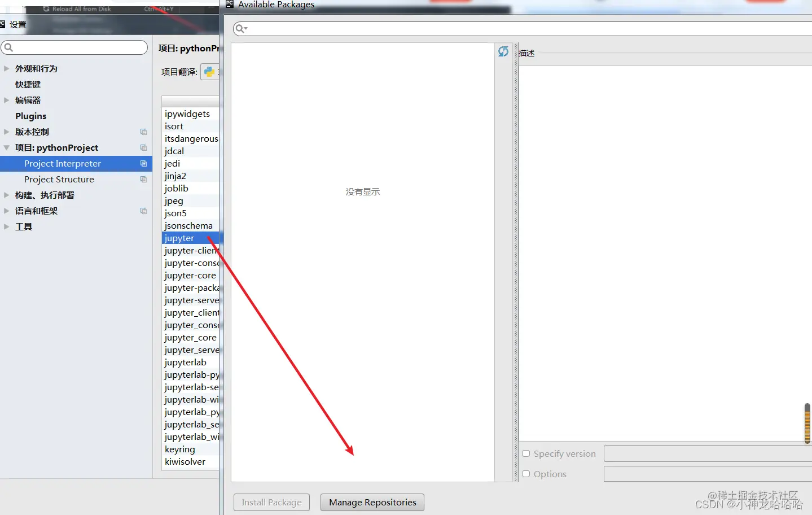Click the search magnifier icon in Available Packages
This screenshot has width=812, height=515.
(241, 29)
